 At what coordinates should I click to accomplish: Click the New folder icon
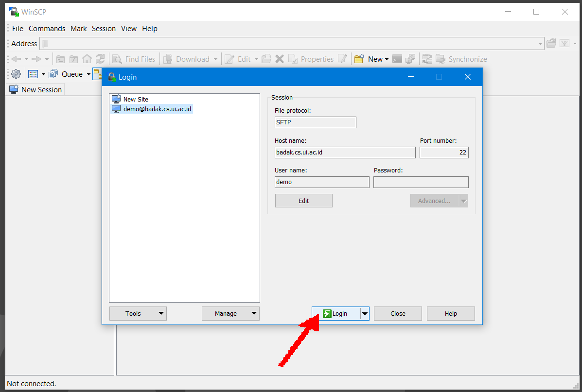[359, 59]
